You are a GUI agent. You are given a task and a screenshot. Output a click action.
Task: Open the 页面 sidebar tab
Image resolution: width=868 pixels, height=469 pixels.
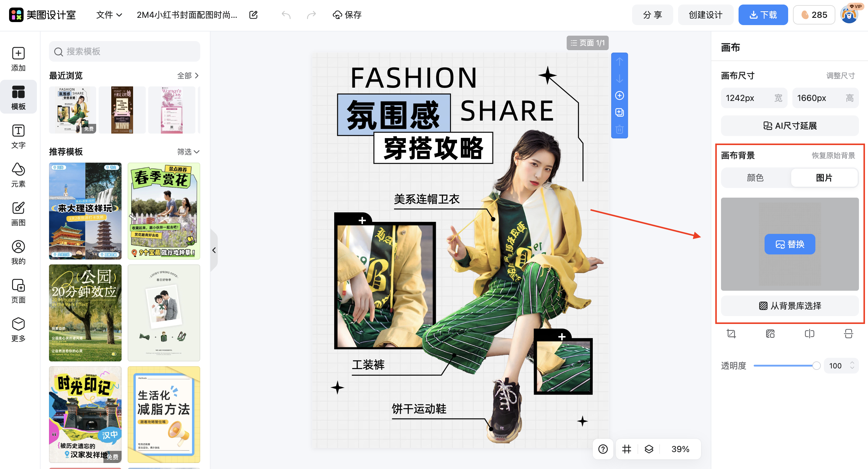pos(18,291)
